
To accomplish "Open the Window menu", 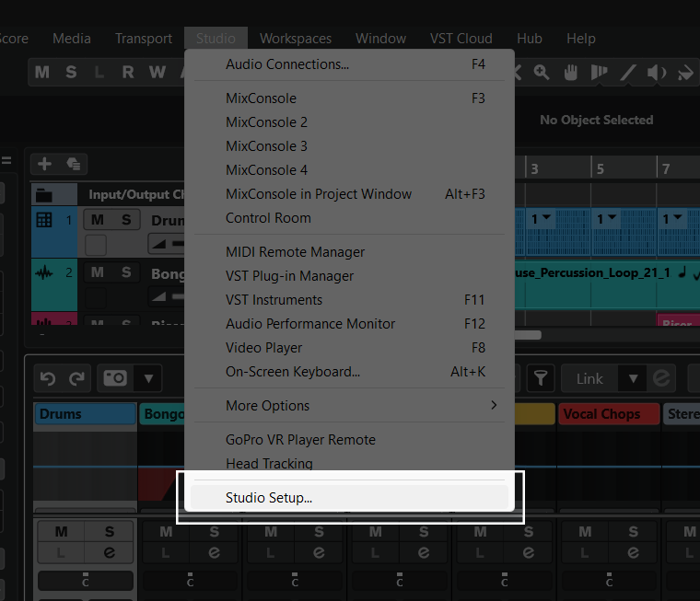I will tap(380, 39).
